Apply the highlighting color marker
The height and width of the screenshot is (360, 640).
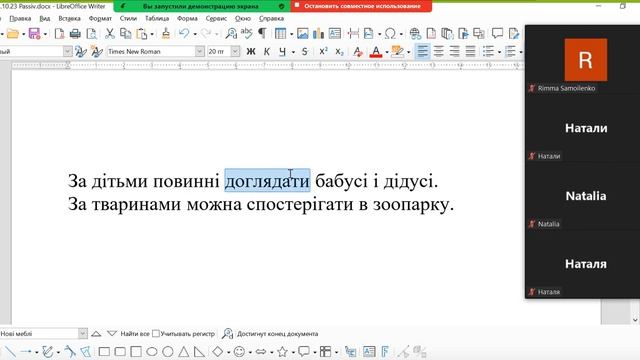pyautogui.click(x=397, y=51)
